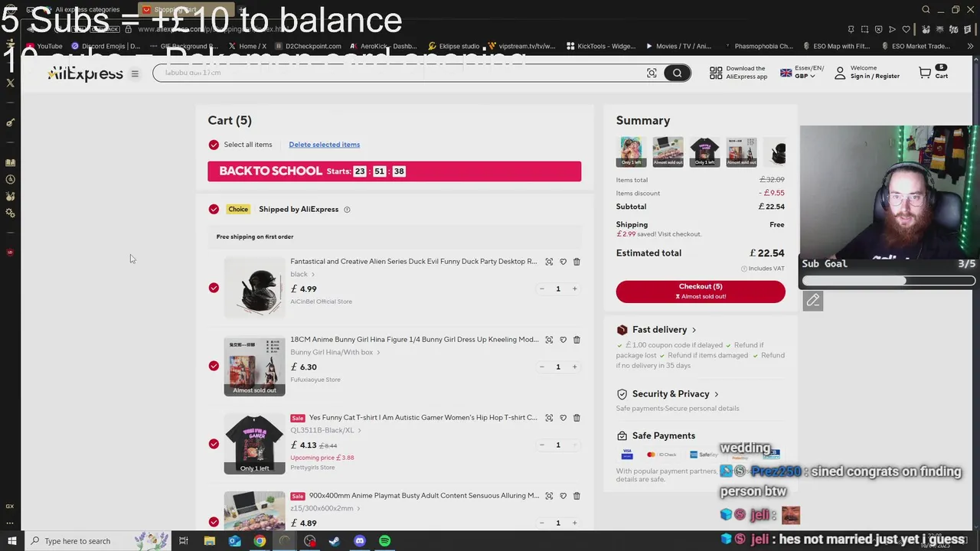Expand z15/300x600x2mm variant option

tap(325, 508)
